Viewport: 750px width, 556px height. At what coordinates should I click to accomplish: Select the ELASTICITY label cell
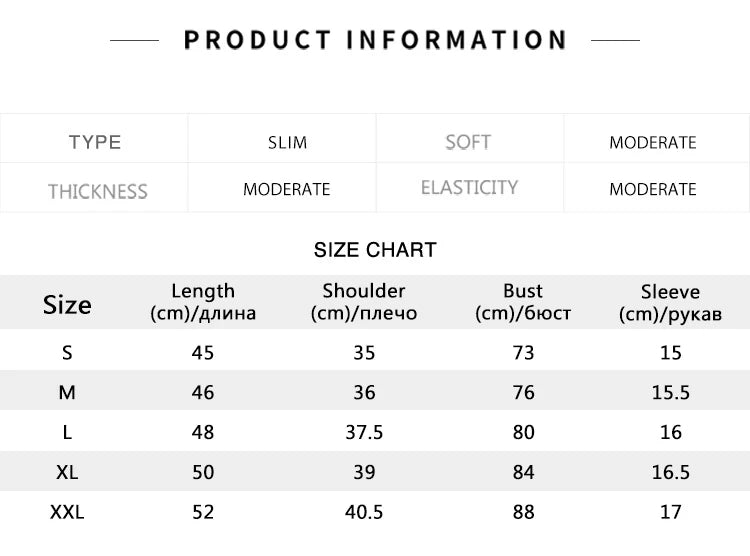(x=469, y=188)
